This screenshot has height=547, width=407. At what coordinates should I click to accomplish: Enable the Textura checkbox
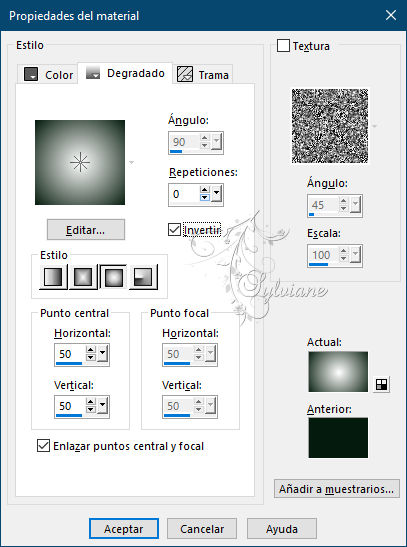[283, 46]
